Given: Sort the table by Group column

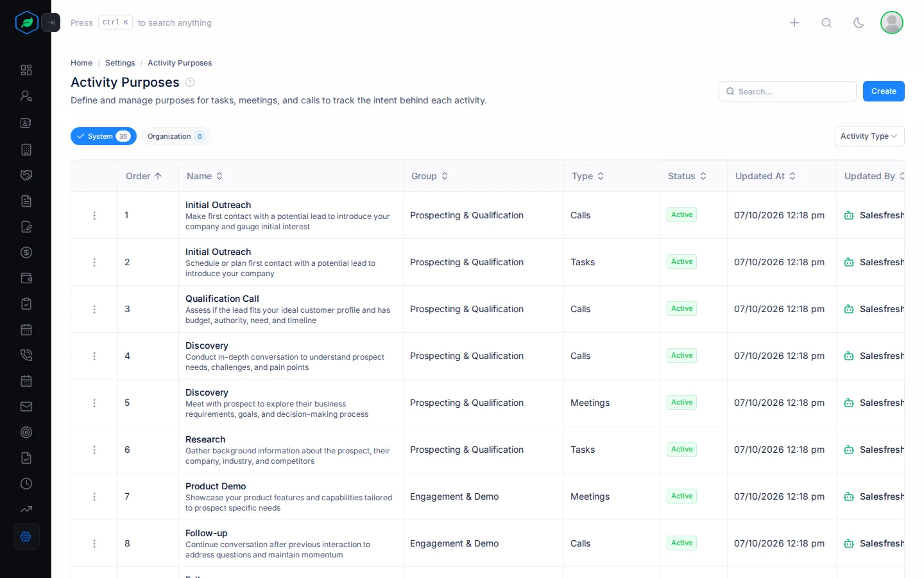Looking at the screenshot, I should click(x=429, y=176).
